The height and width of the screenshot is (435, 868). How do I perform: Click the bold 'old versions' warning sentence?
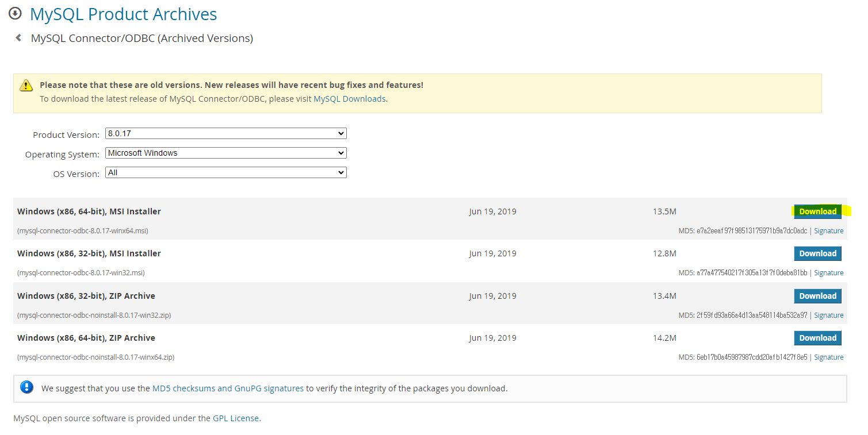pos(231,85)
